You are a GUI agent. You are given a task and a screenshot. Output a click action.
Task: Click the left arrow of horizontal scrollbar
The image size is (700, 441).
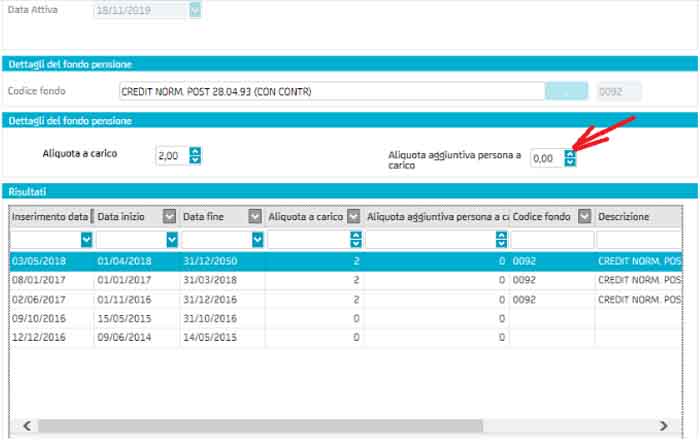[x=25, y=425]
